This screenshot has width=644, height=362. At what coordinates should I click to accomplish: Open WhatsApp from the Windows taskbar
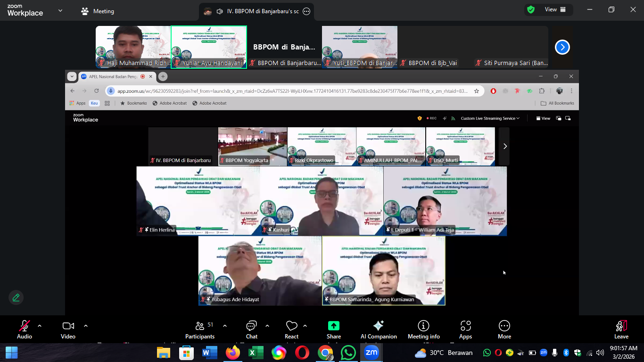tap(348, 353)
